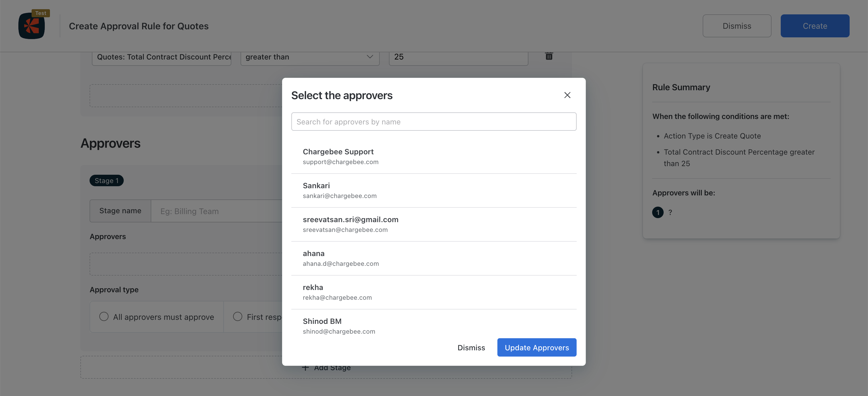Screen dimensions: 868x396
Task: Click the Chargebee logo icon
Action: point(31,26)
